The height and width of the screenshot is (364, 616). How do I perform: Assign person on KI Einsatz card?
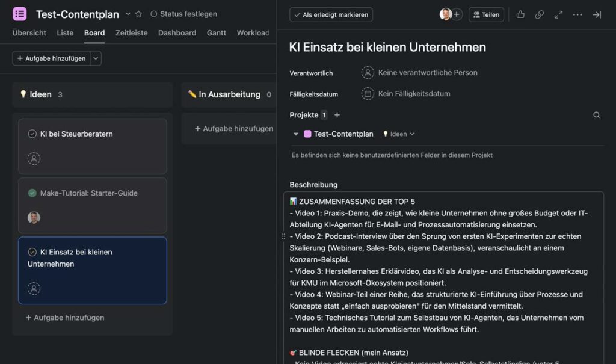pos(34,289)
